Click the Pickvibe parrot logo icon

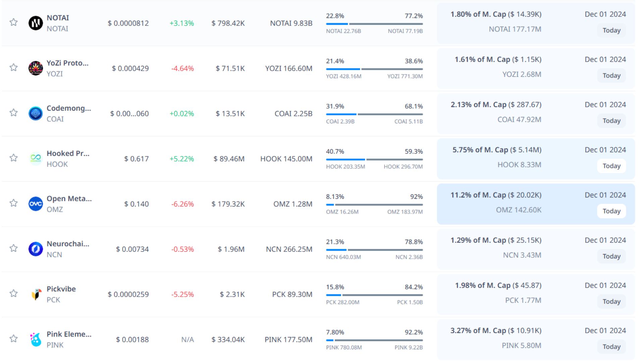coord(36,294)
